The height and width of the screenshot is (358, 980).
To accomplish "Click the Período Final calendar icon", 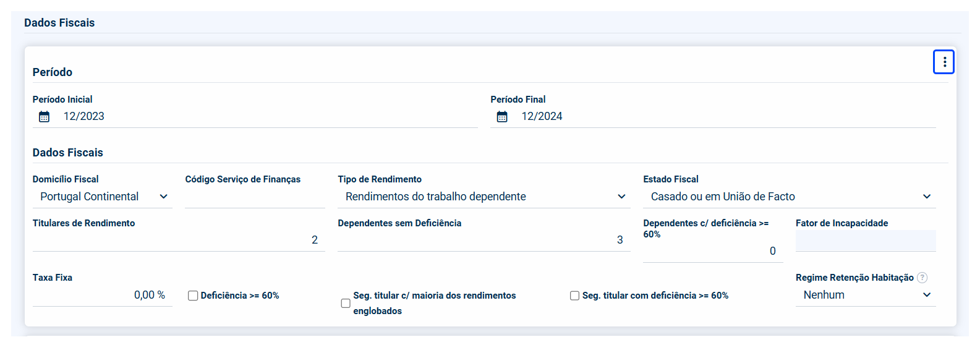I will [502, 117].
